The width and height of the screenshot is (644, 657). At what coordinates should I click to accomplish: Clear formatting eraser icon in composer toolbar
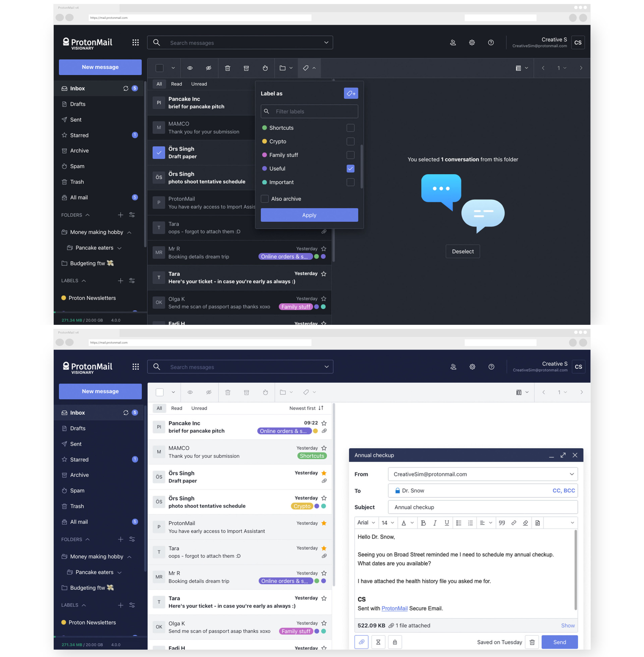click(526, 523)
